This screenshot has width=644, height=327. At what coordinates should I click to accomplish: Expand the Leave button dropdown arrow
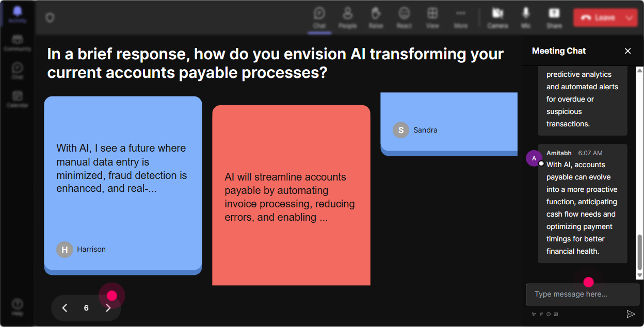tap(630, 18)
